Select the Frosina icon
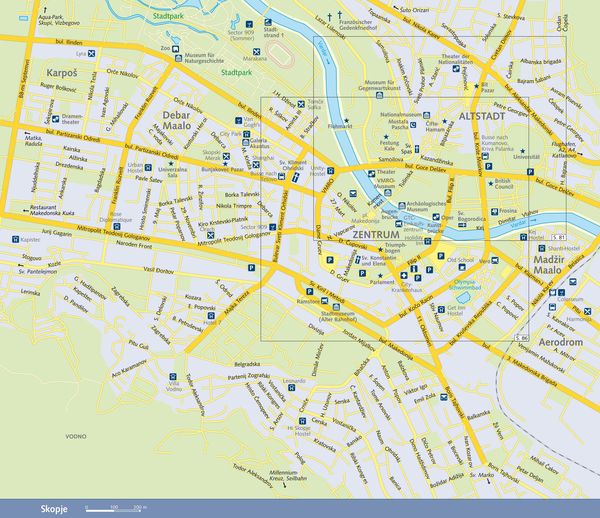 click(494, 211)
